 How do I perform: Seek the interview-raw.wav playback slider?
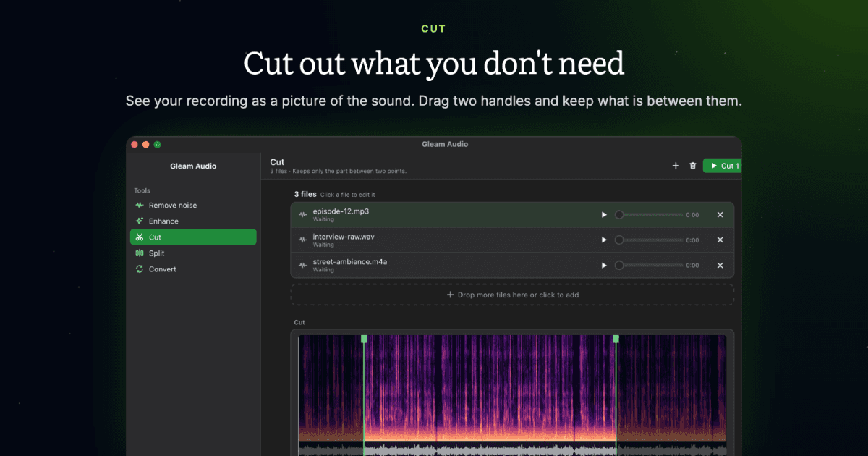(x=649, y=240)
